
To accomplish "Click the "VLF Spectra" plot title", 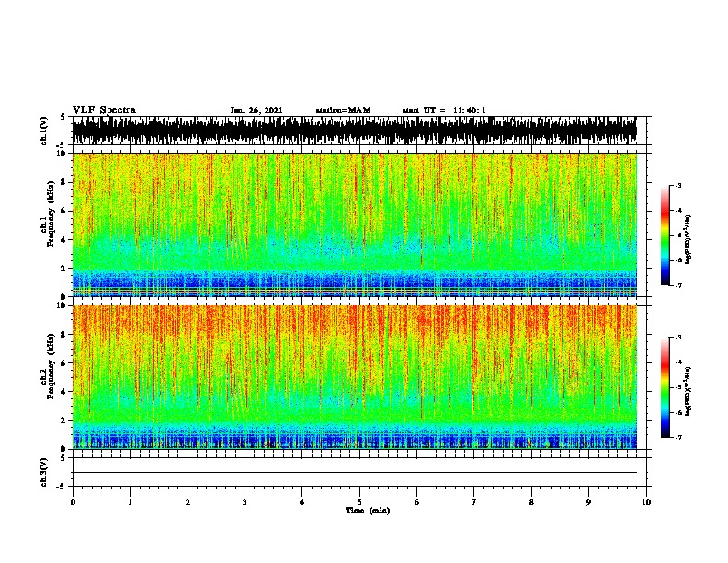I will pyautogui.click(x=104, y=110).
